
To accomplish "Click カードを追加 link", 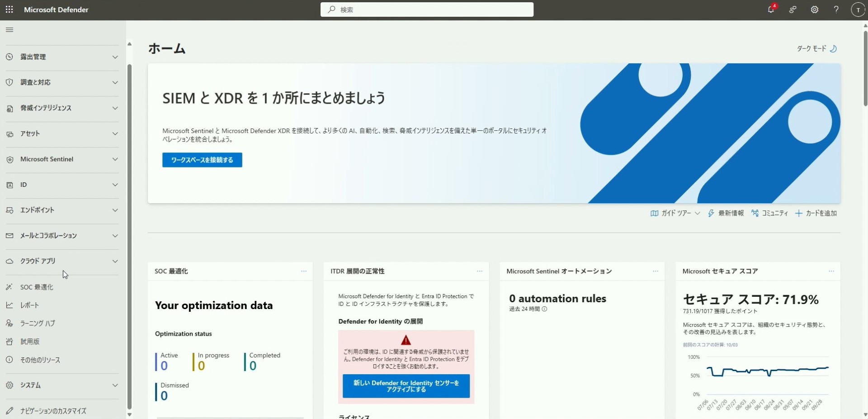I will click(816, 213).
